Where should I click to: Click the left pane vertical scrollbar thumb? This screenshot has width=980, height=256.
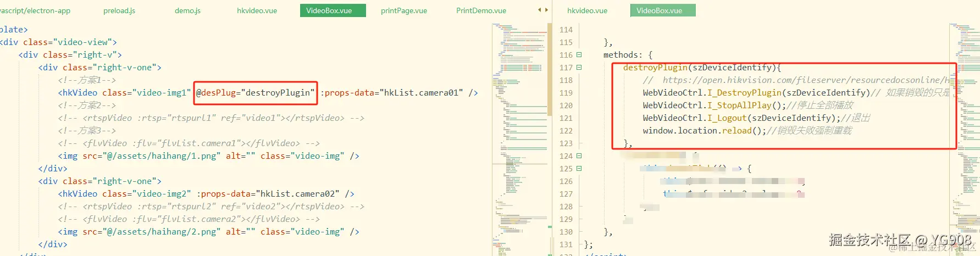550,69
